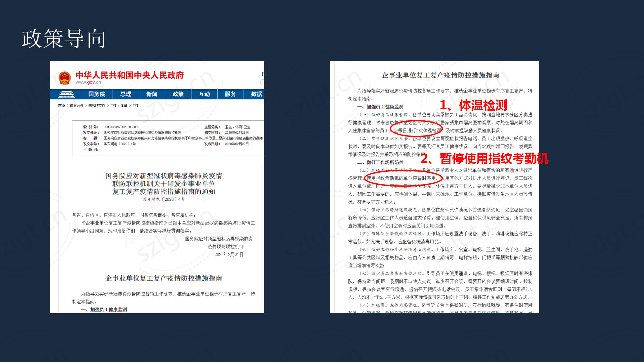
Task: Go to the 政策 navigation tab
Action: 178,94
